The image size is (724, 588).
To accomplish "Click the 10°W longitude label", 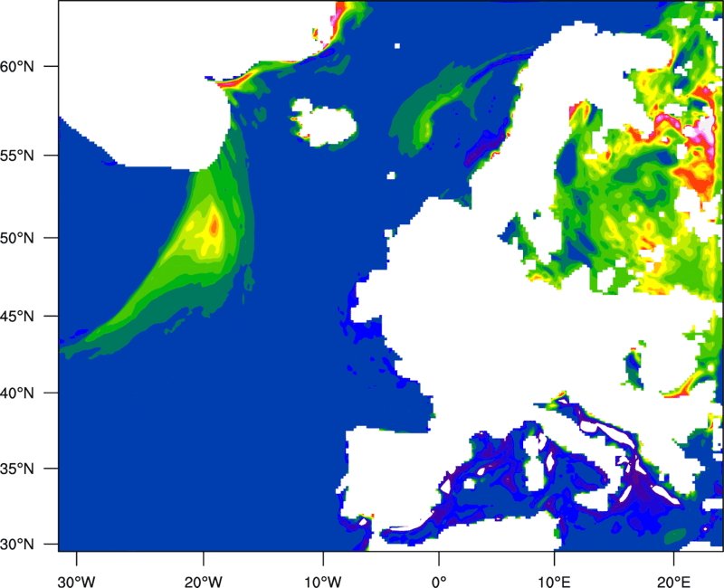I will tap(323, 582).
